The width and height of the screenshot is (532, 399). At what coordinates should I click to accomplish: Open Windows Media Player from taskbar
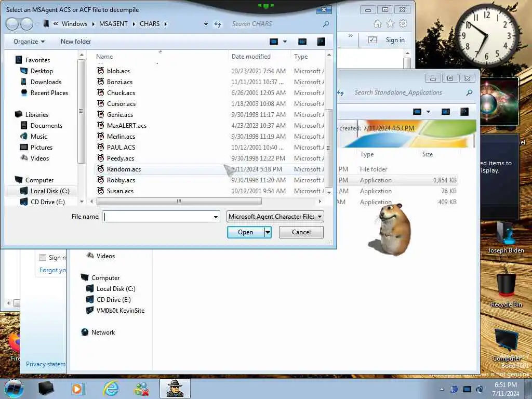click(x=77, y=389)
